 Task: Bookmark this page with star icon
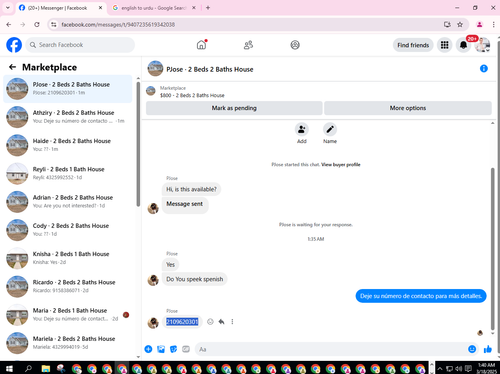tap(460, 24)
